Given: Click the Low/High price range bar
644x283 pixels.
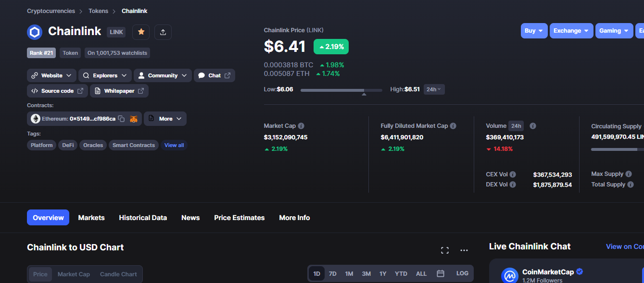Looking at the screenshot, I should tap(341, 90).
